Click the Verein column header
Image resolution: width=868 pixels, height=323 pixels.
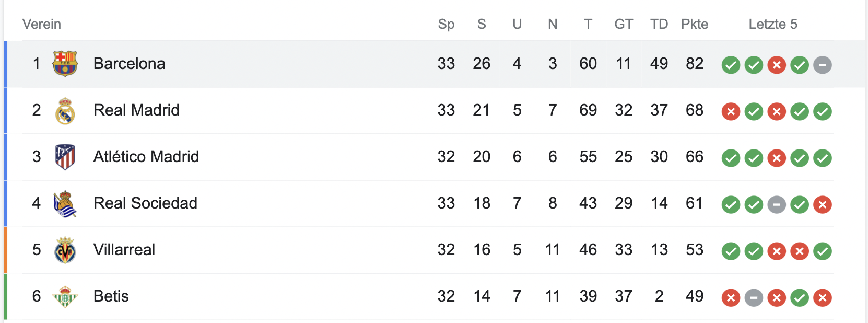point(42,24)
